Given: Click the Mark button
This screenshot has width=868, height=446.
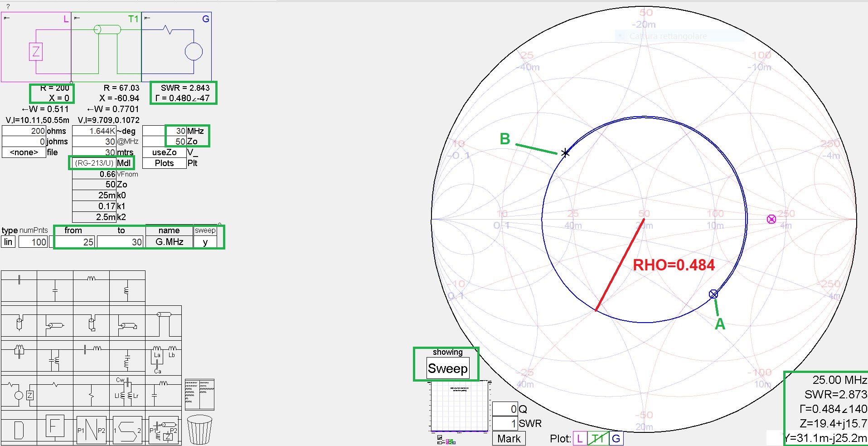Looking at the screenshot, I should coord(509,439).
